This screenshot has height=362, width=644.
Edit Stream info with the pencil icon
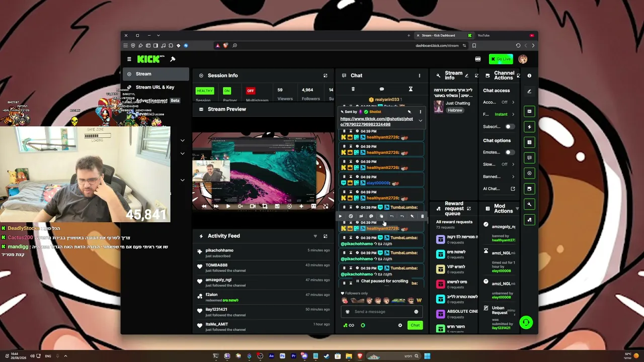coord(466,75)
